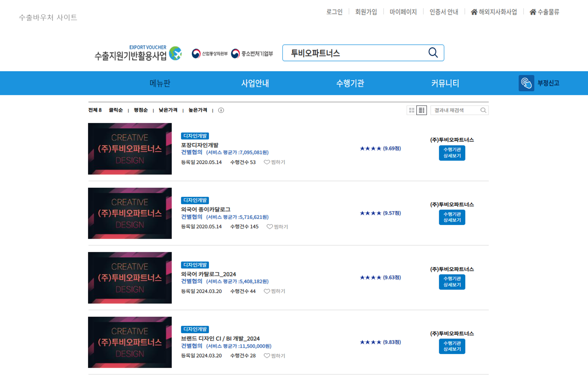The image size is (588, 386).
Task: Toggle 찜하기 heart for 포장디자인개발
Action: 267,162
